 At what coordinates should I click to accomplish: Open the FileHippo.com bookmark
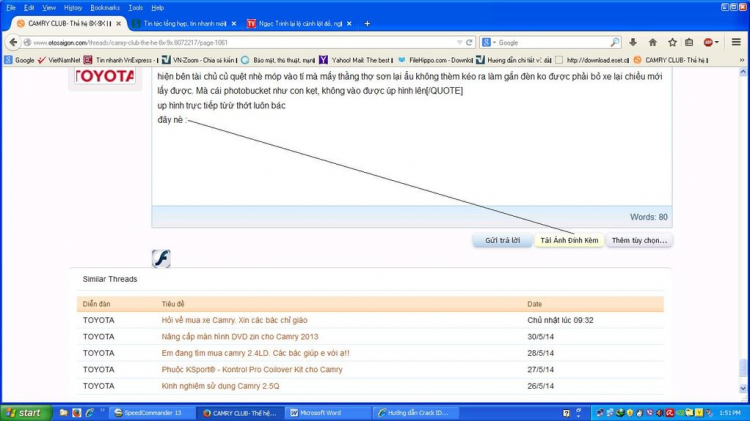pos(435,60)
